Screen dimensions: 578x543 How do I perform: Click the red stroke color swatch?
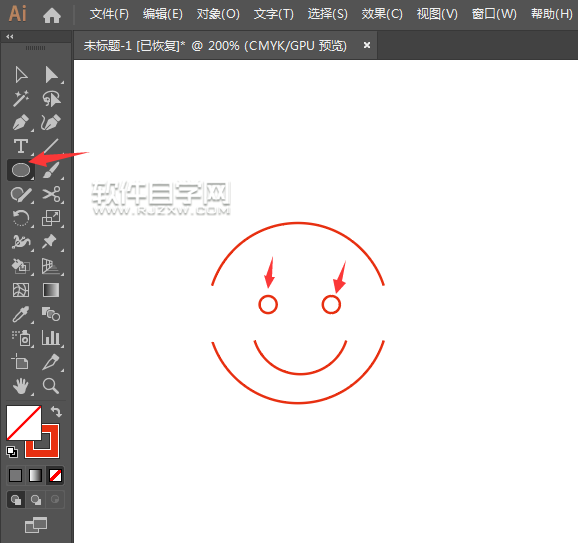[x=42, y=441]
